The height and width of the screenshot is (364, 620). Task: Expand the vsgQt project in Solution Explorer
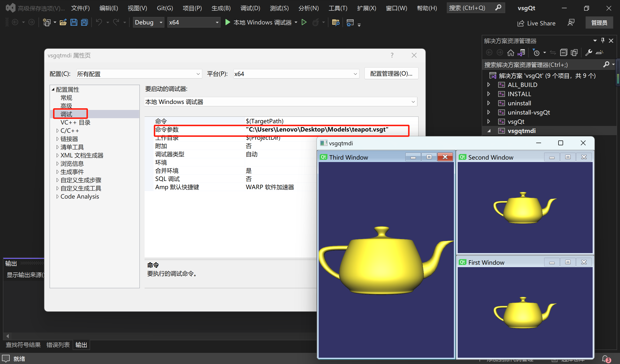click(x=489, y=121)
